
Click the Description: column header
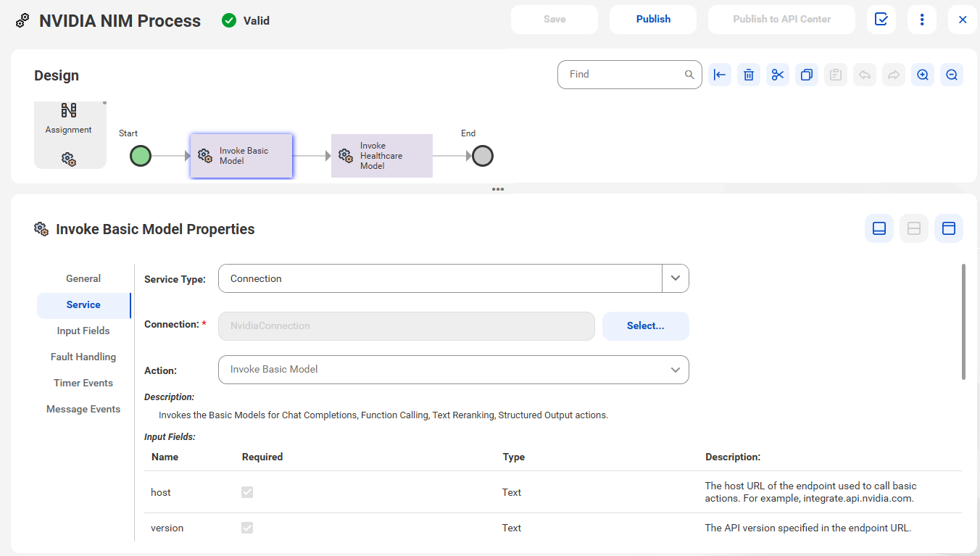coord(733,457)
